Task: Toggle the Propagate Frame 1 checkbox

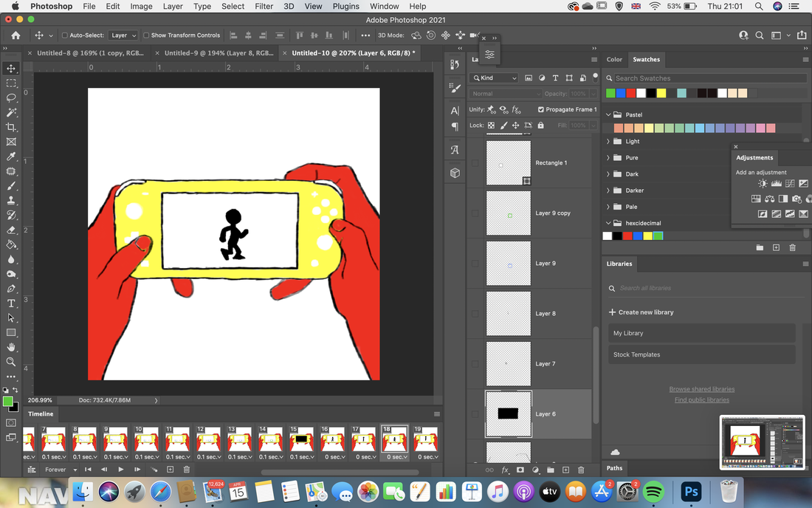Action: [x=540, y=109]
